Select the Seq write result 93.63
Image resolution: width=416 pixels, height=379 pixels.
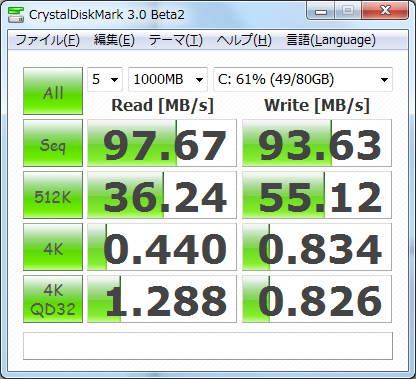pyautogui.click(x=317, y=143)
